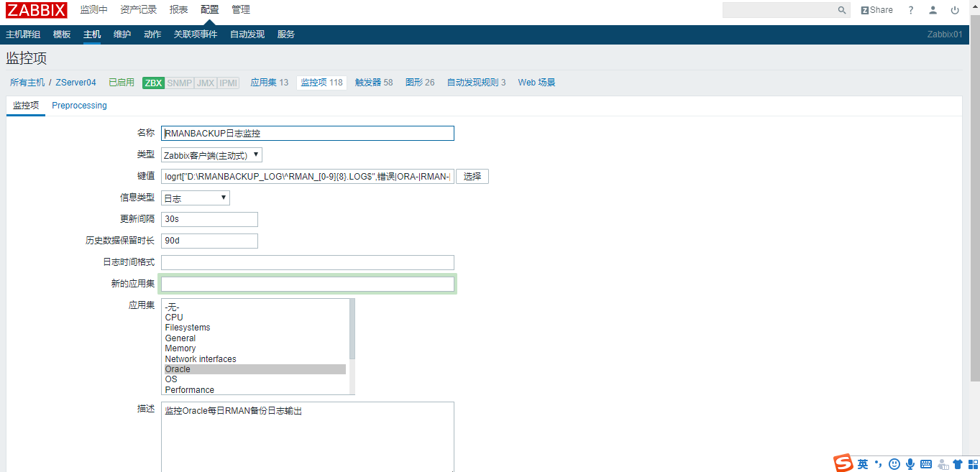Click the 更新间隔 30s field
This screenshot has width=980, height=472.
coord(209,219)
